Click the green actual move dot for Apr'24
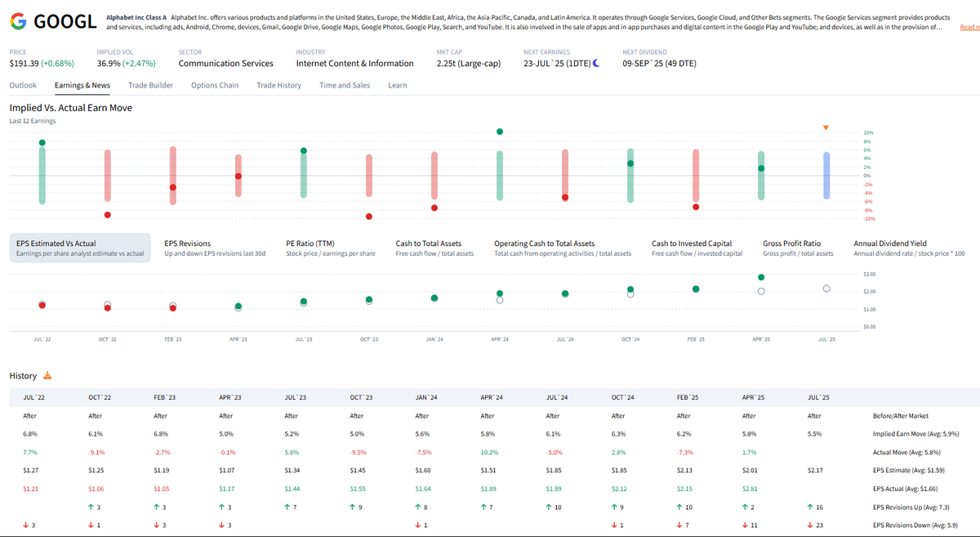The width and height of the screenshot is (980, 537). [500, 132]
